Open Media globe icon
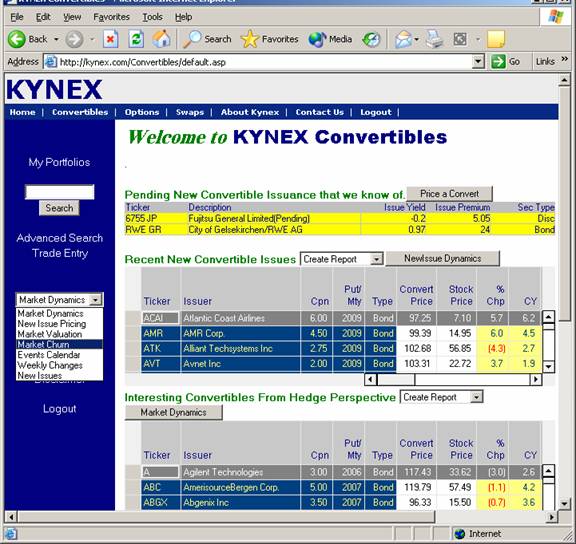The width and height of the screenshot is (576, 544). point(317,39)
